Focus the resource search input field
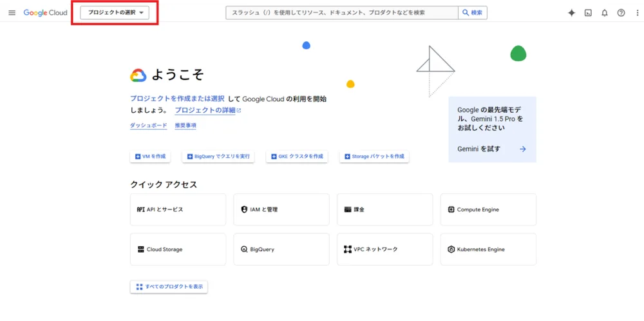The image size is (644, 321). (342, 13)
